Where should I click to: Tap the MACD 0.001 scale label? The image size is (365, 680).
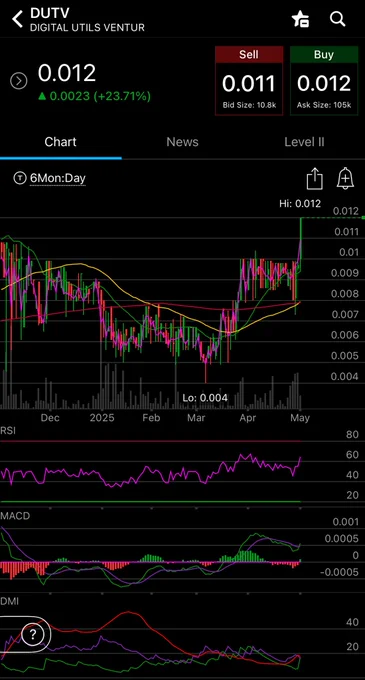[x=346, y=522]
